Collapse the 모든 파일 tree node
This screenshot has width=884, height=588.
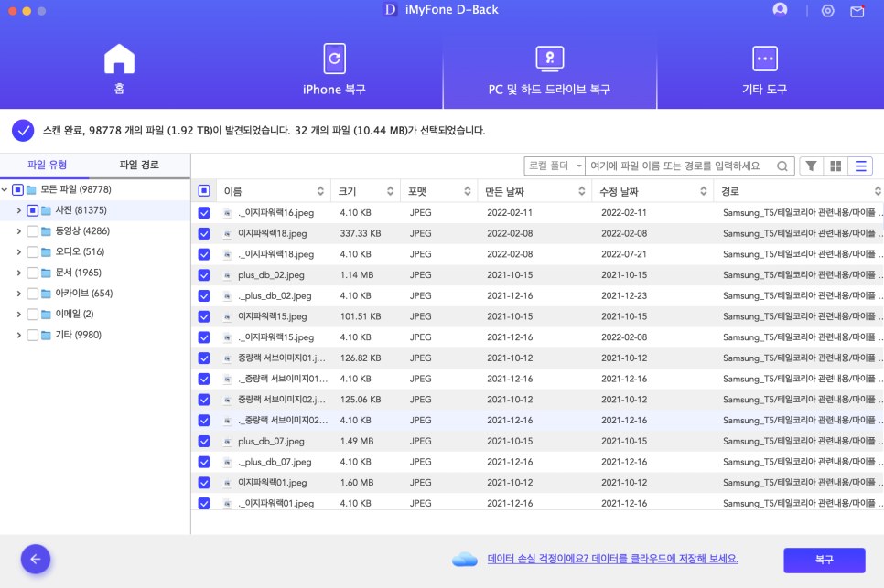(x=5, y=190)
